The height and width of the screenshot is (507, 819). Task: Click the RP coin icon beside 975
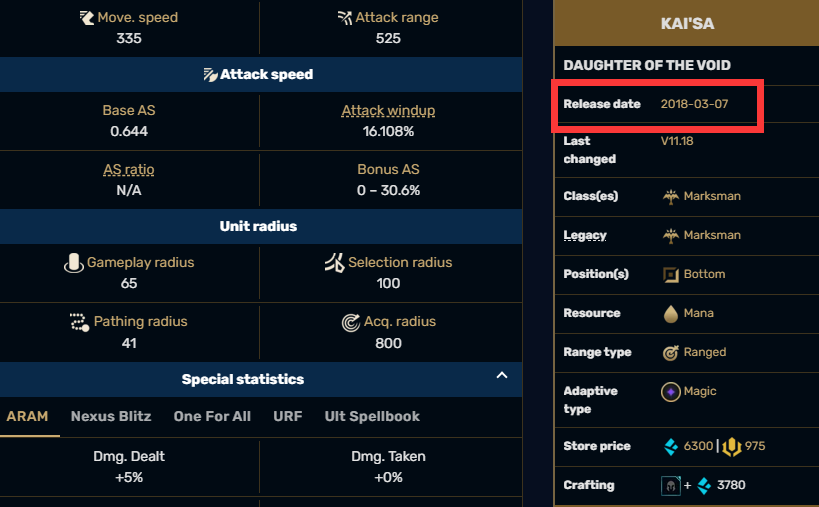click(732, 446)
